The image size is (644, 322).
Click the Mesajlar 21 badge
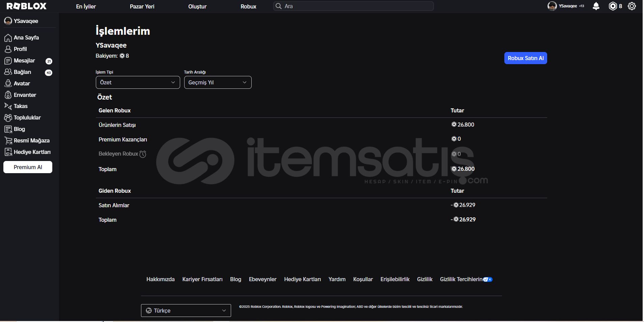(x=49, y=61)
